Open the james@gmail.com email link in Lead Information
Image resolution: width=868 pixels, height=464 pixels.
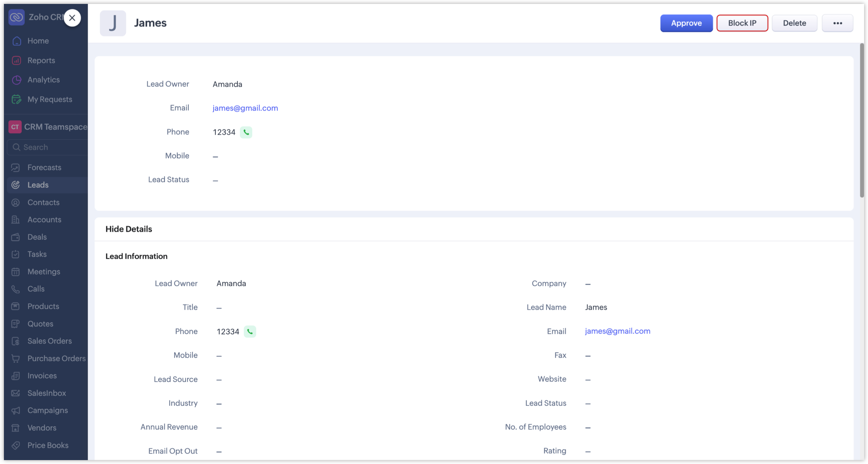tap(617, 331)
